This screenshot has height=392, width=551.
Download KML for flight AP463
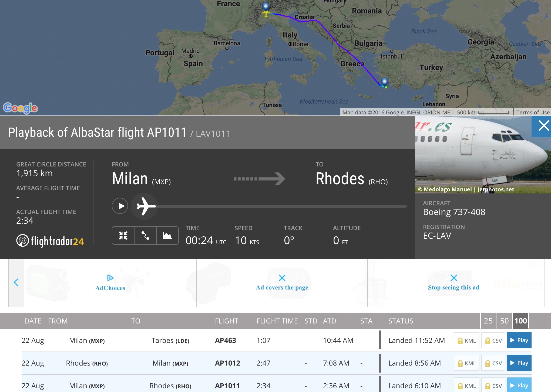point(466,340)
